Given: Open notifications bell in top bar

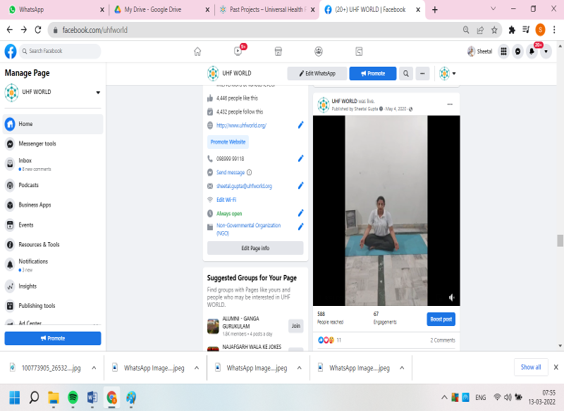Looking at the screenshot, I should 532,51.
